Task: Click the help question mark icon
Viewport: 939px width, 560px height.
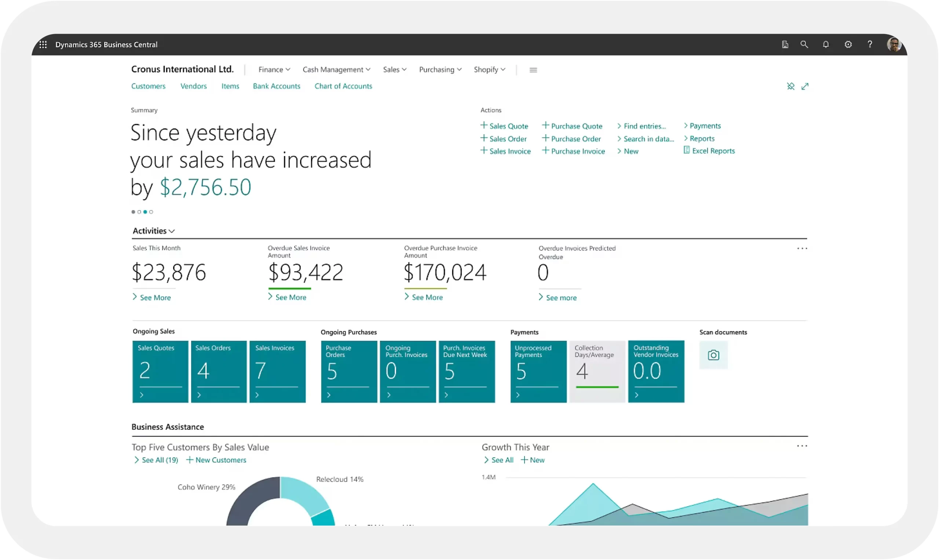Action: (870, 44)
